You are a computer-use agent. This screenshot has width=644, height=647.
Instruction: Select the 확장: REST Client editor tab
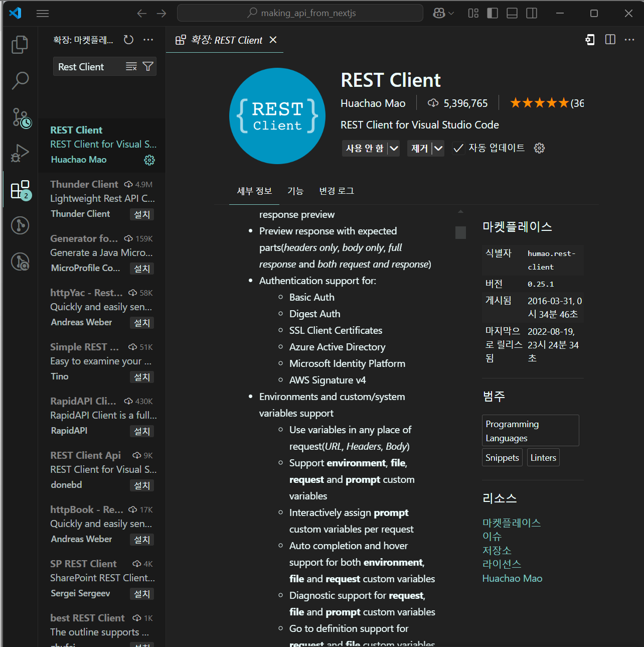point(225,40)
